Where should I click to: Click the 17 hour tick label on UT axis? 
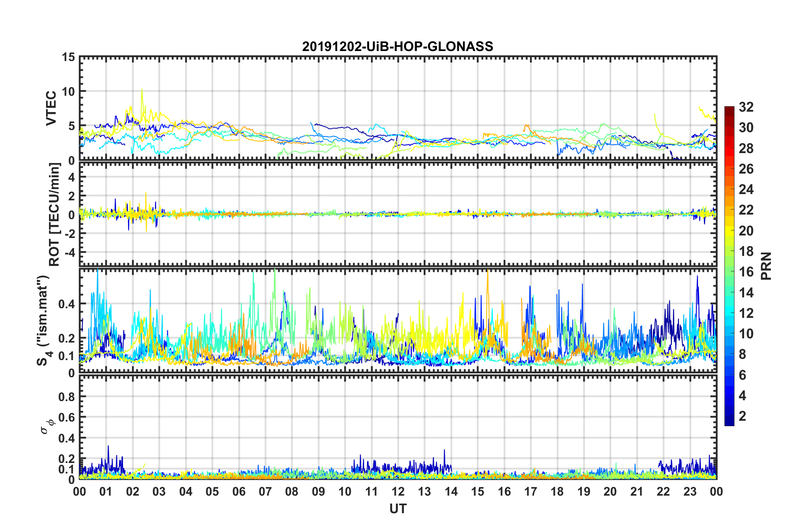click(x=531, y=491)
